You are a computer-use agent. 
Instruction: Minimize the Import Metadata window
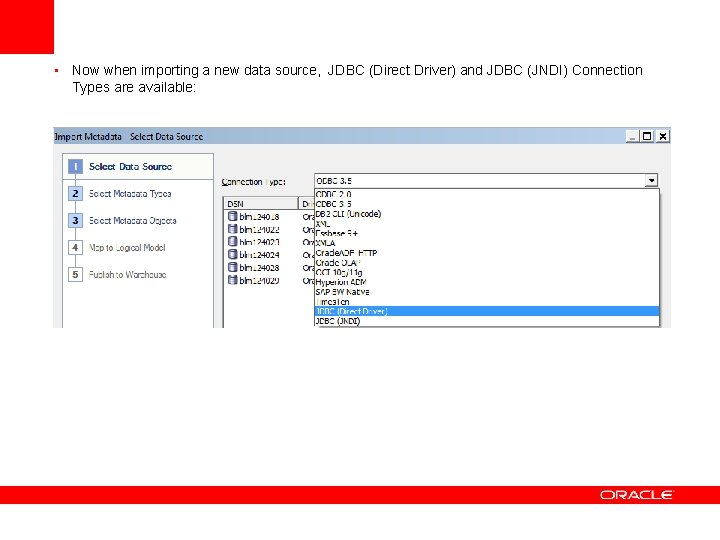(633, 136)
